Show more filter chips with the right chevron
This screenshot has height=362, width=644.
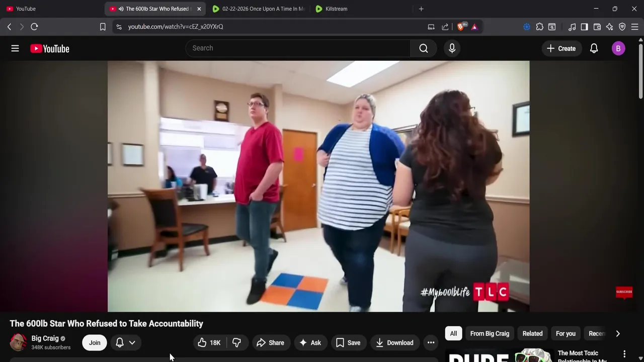pos(618,333)
